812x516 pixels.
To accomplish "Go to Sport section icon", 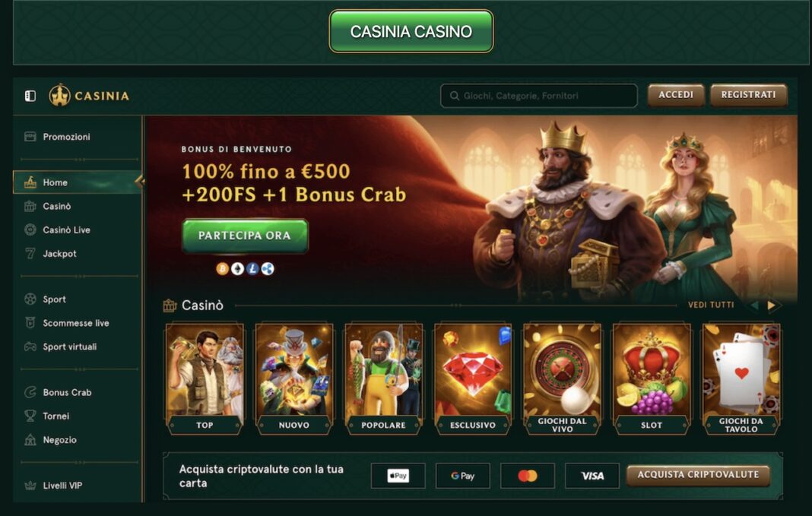I will pyautogui.click(x=30, y=299).
